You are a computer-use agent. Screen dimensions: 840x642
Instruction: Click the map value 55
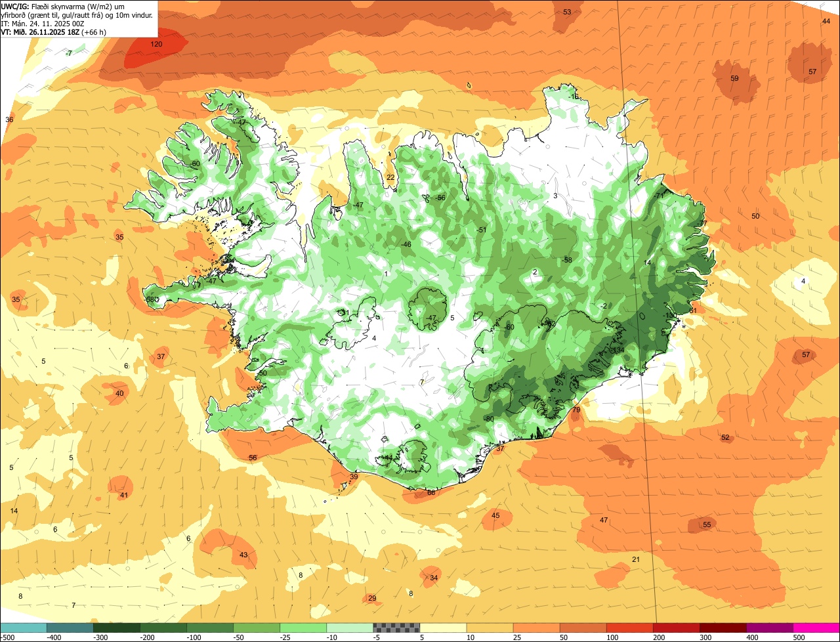tap(707, 524)
